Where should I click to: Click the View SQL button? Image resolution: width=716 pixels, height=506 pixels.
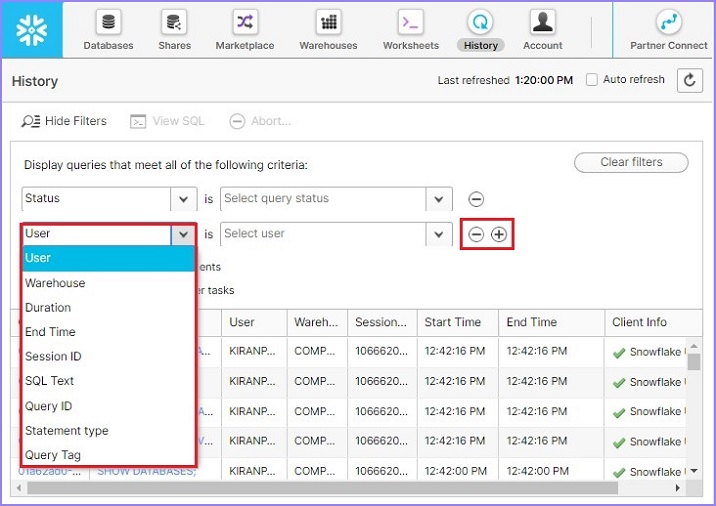coord(167,121)
